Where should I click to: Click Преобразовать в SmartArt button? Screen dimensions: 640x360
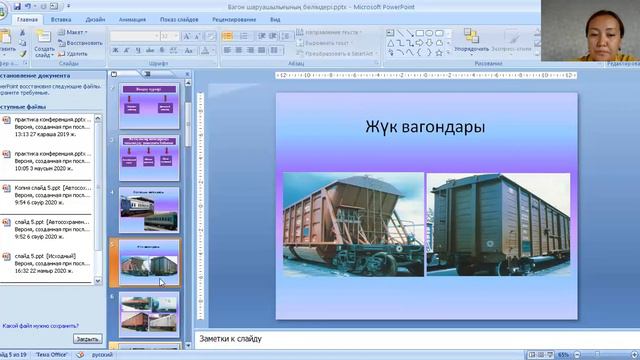(335, 53)
